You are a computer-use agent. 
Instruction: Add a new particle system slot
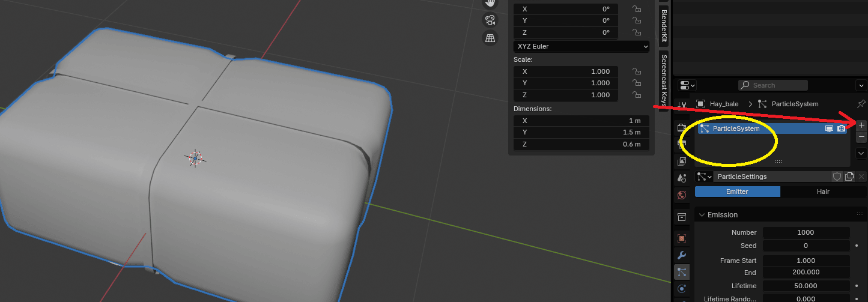[x=861, y=125]
